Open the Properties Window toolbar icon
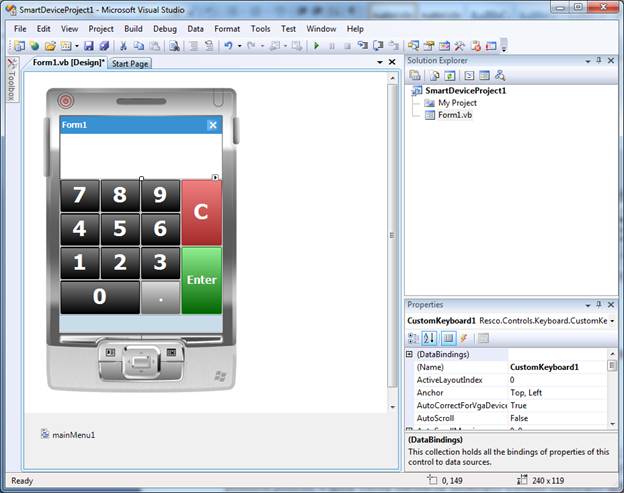The image size is (624, 493). point(429,46)
